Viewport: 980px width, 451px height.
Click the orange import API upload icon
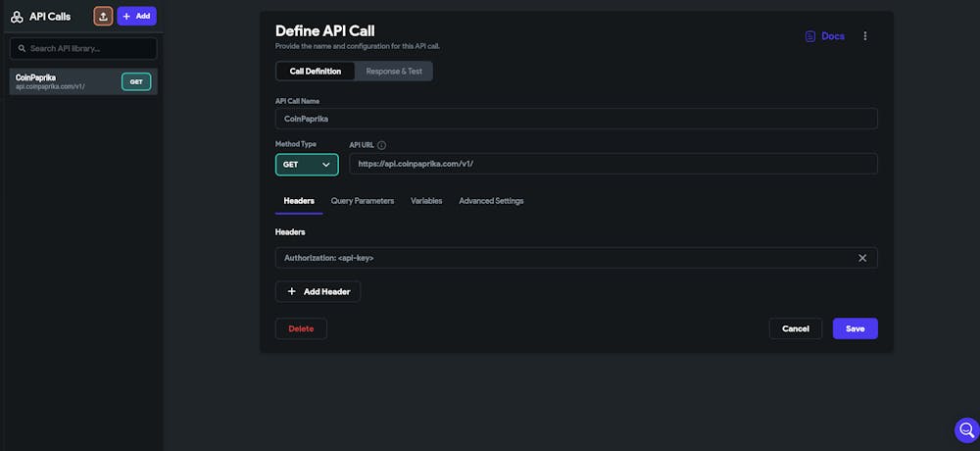pos(103,17)
